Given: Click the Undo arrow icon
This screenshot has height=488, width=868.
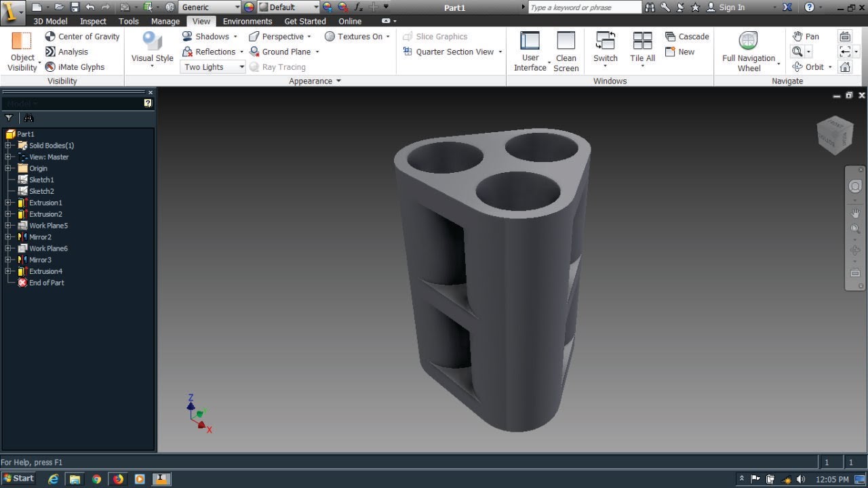Looking at the screenshot, I should click(90, 7).
